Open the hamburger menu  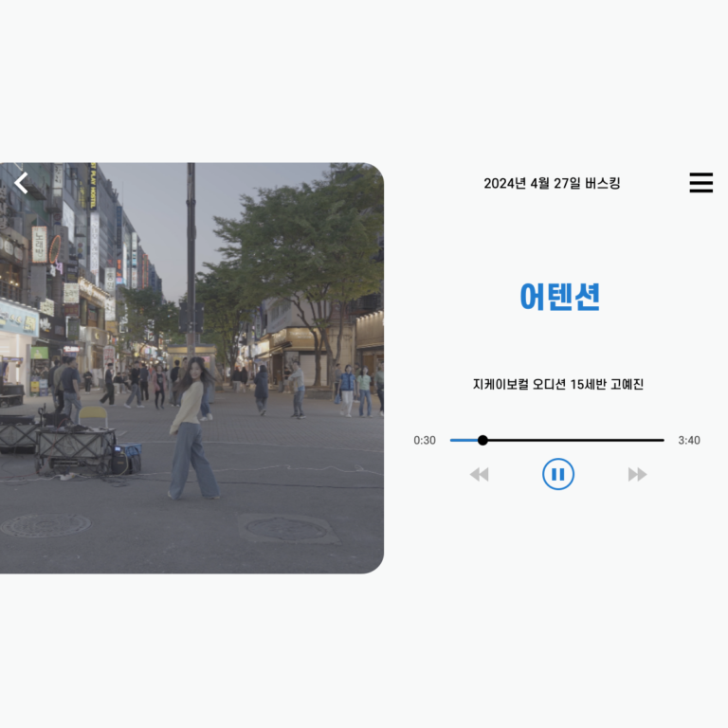701,183
